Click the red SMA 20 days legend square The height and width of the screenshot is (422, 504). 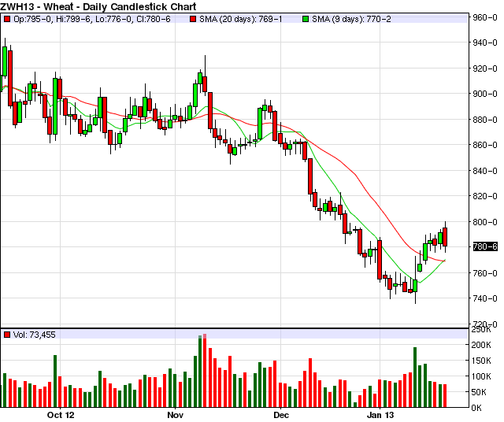tap(193, 19)
